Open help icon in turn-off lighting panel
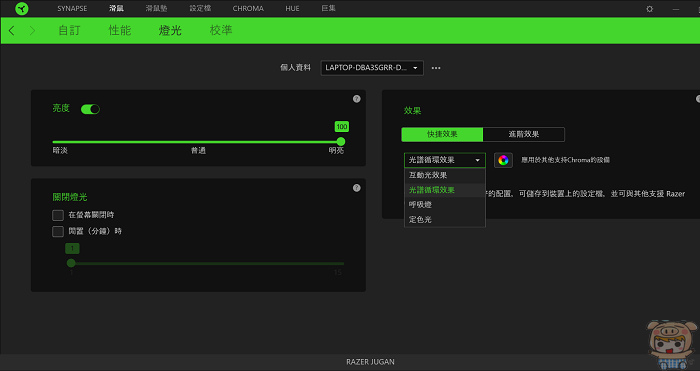 pyautogui.click(x=356, y=188)
